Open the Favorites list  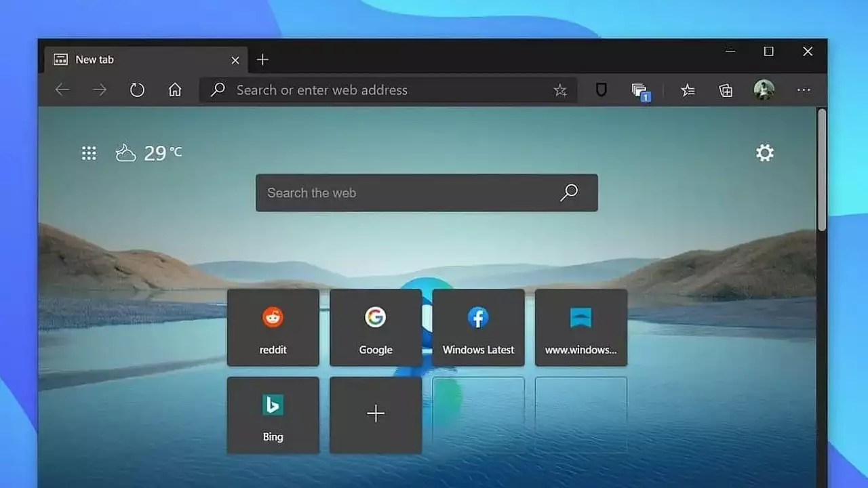[x=688, y=90]
